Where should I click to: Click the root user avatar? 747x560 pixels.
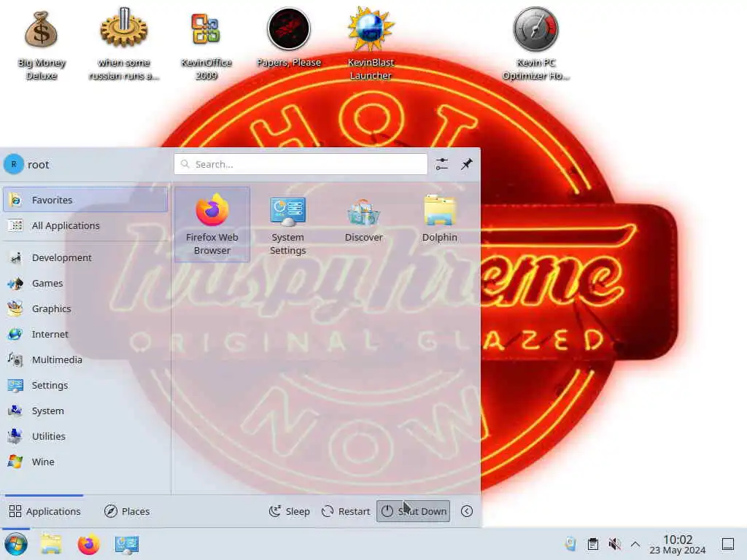[14, 164]
